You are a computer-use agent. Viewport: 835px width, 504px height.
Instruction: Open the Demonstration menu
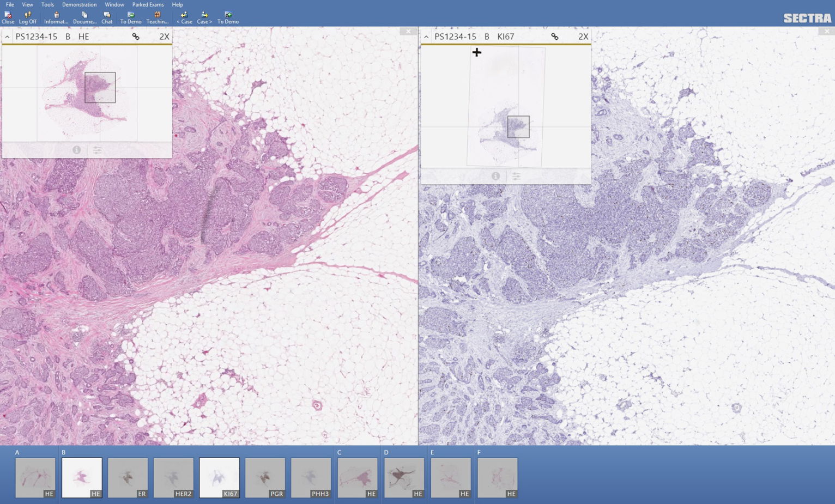click(x=79, y=4)
